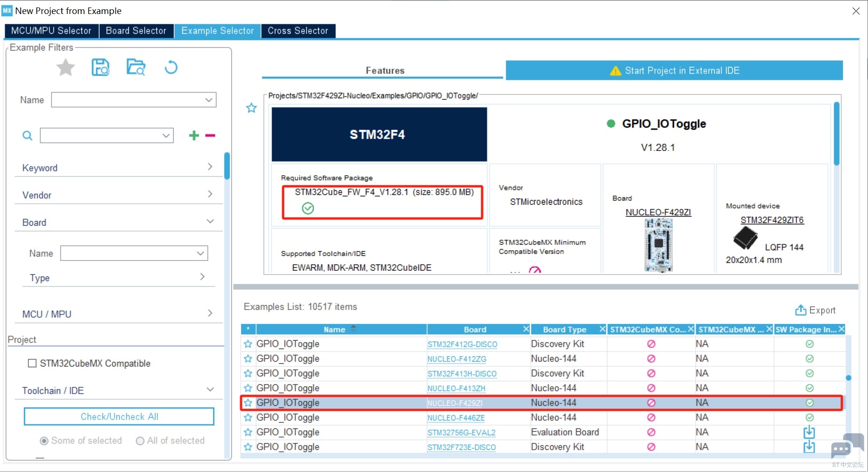Image resolution: width=868 pixels, height=472 pixels.
Task: Click Start Project in External IDE
Action: (674, 70)
